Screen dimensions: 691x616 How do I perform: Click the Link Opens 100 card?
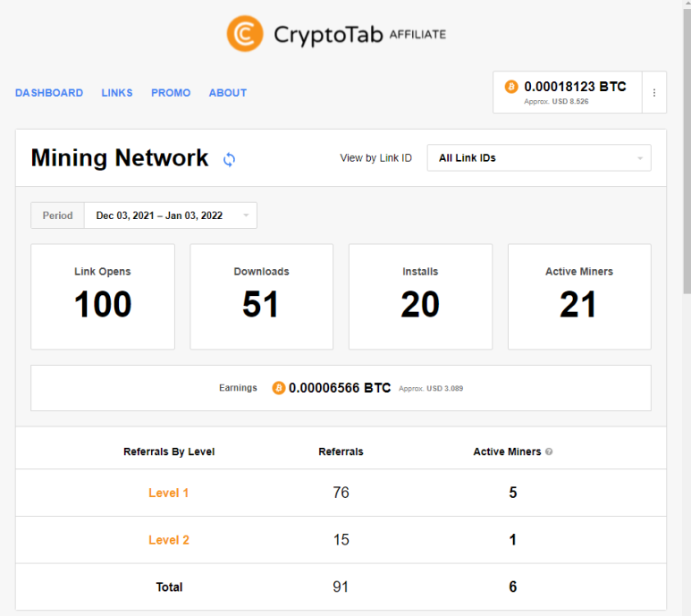[x=103, y=297]
